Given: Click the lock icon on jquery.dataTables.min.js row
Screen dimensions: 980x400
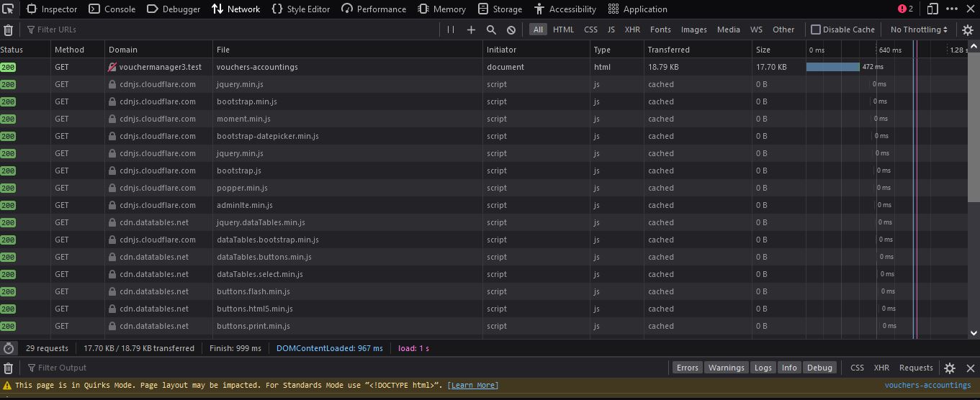Looking at the screenshot, I should (x=112, y=222).
